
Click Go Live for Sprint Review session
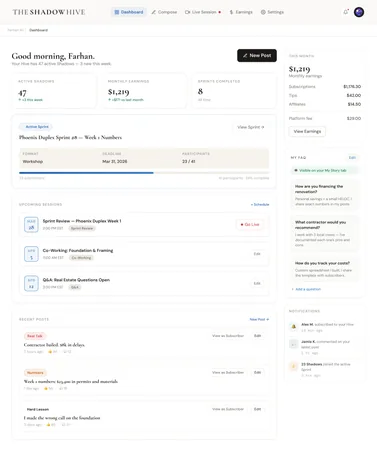coord(250,224)
